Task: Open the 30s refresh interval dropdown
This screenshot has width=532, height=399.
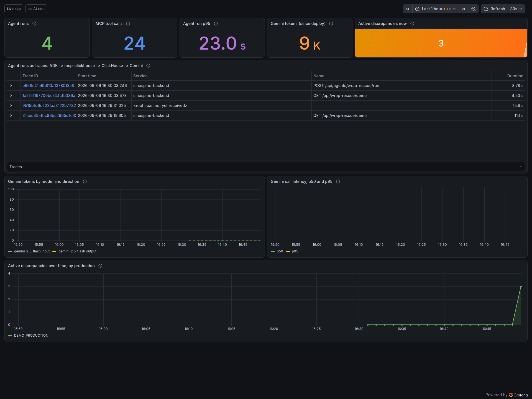Action: click(516, 9)
